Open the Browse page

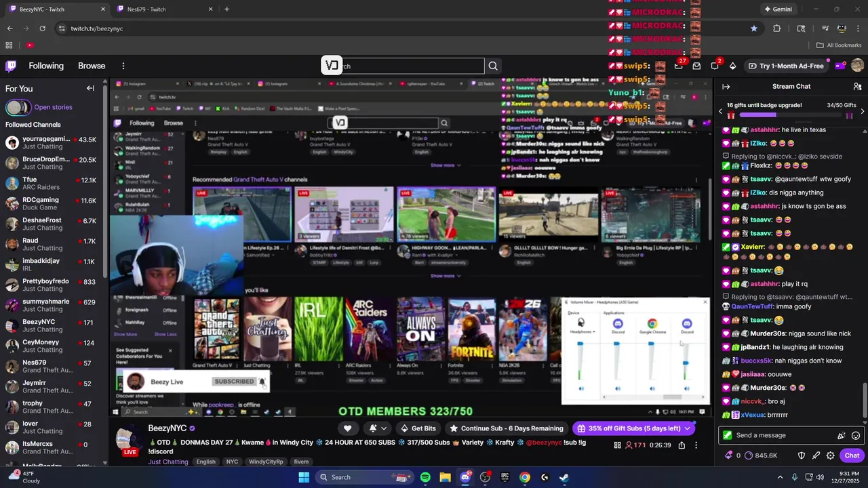[x=92, y=66]
